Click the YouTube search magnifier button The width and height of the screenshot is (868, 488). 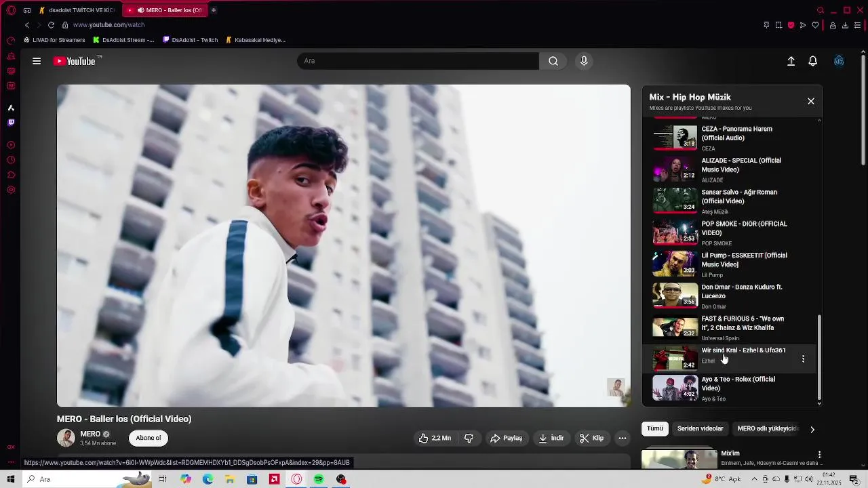coord(553,61)
